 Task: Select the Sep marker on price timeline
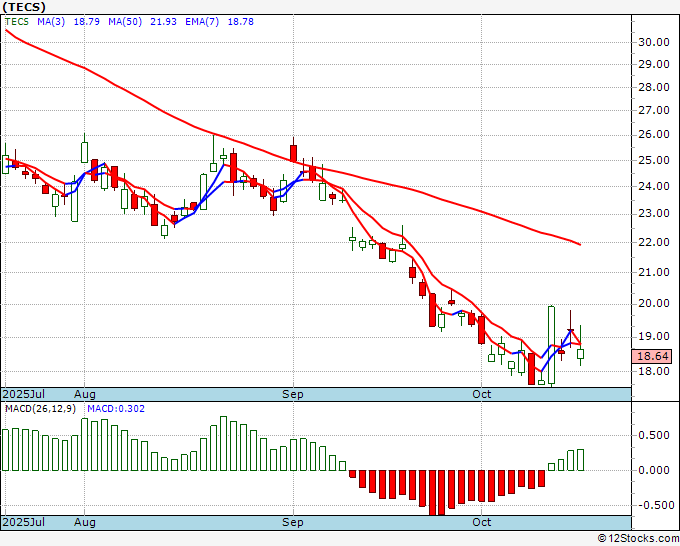pyautogui.click(x=293, y=394)
